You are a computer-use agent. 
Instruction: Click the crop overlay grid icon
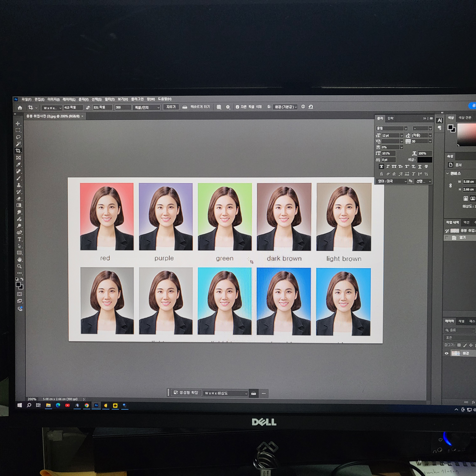[219, 107]
